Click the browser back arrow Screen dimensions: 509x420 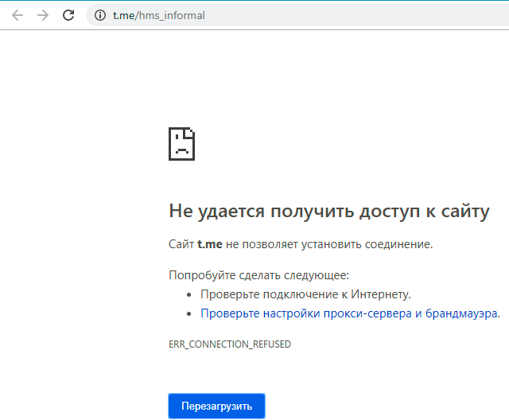(17, 15)
